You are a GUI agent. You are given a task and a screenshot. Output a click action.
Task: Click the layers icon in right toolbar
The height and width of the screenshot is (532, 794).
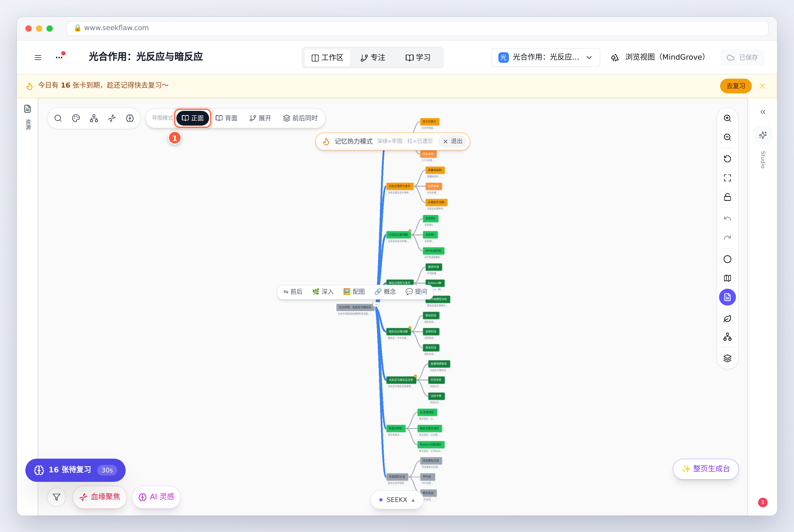(727, 358)
